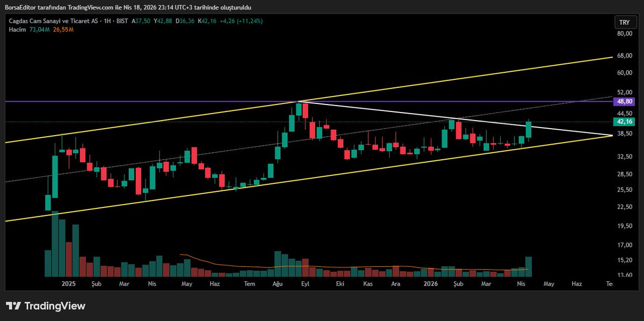Click the Y42,88 high price value
The image size is (644, 321).
[164, 21]
